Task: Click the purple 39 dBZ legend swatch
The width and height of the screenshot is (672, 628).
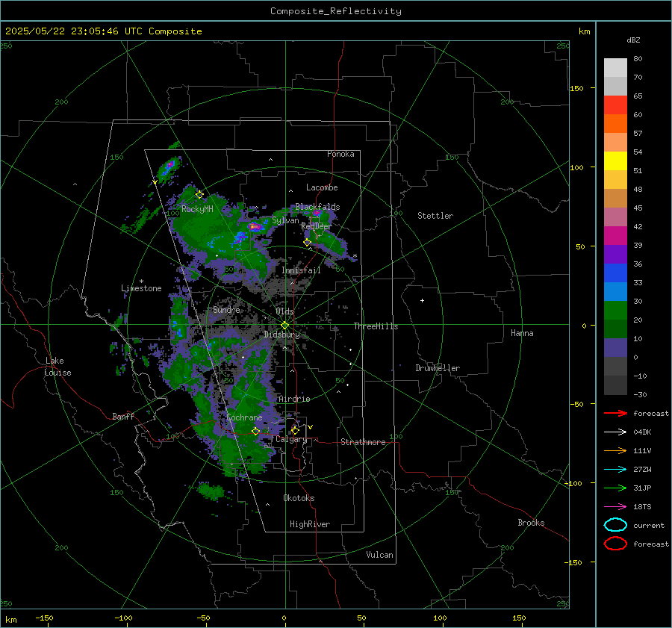Action: (x=615, y=254)
